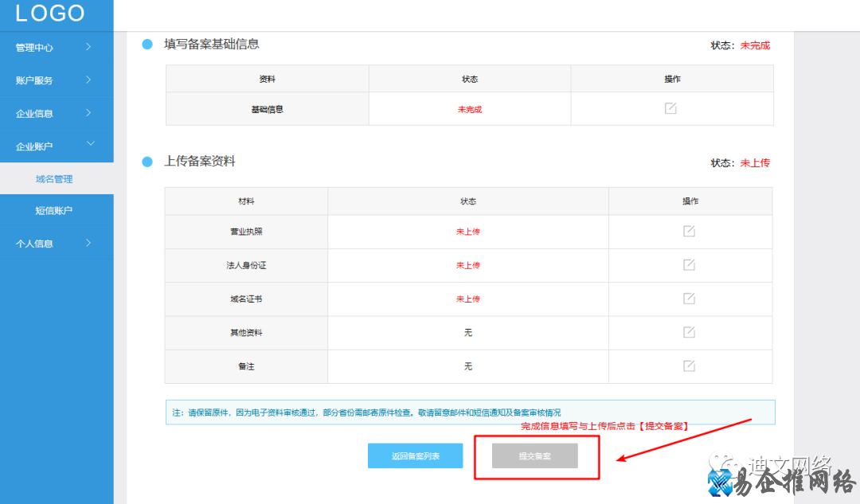Click the blue dot beside 上传备案资料
Viewport: 860px width, 504px height.
pos(147,162)
